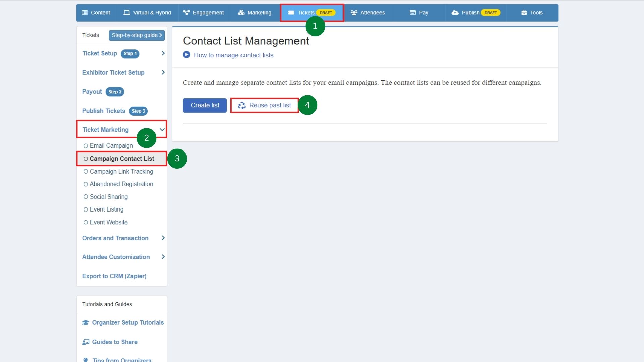644x362 pixels.
Task: Click the graduation cap Organizer Setup Tutorials icon
Action: tap(85, 322)
